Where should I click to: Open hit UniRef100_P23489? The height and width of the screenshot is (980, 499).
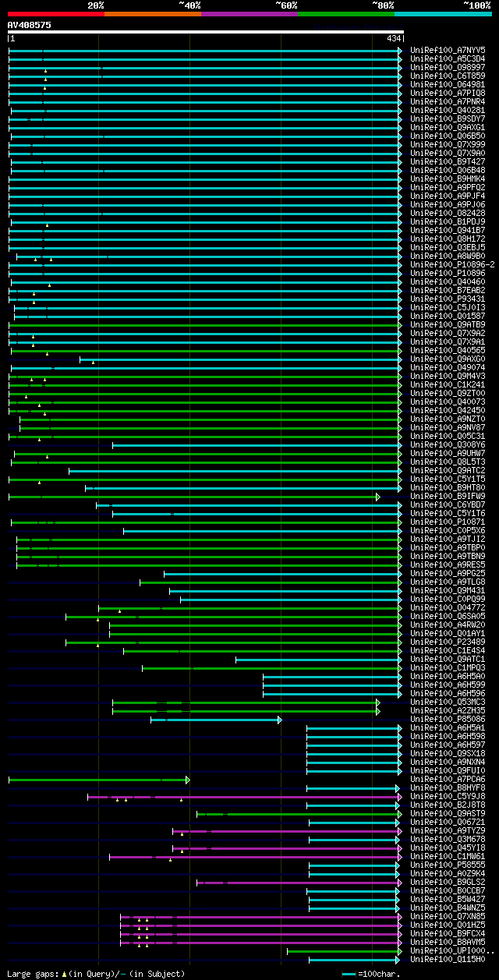coord(447,642)
